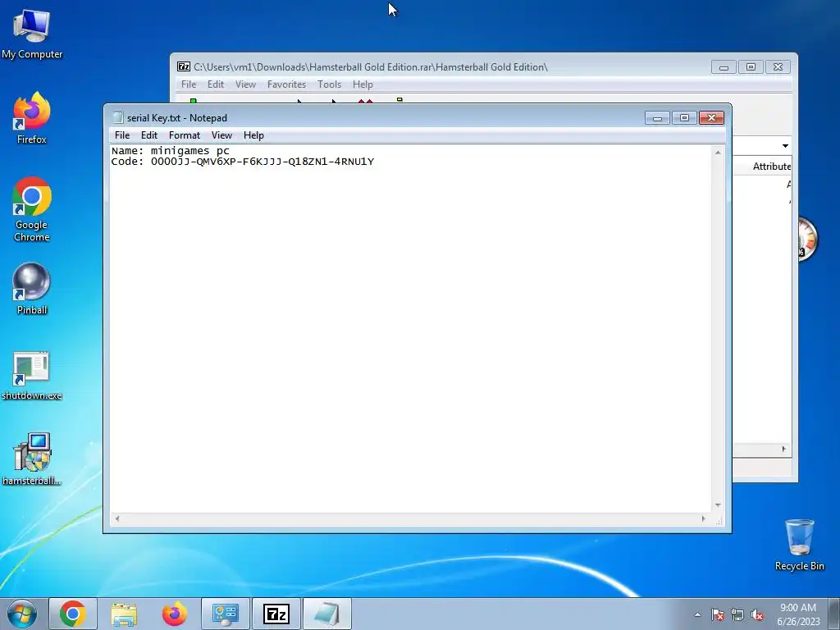
Task: Click Notepad's horizontal scrollbar left arrow
Action: click(117, 518)
